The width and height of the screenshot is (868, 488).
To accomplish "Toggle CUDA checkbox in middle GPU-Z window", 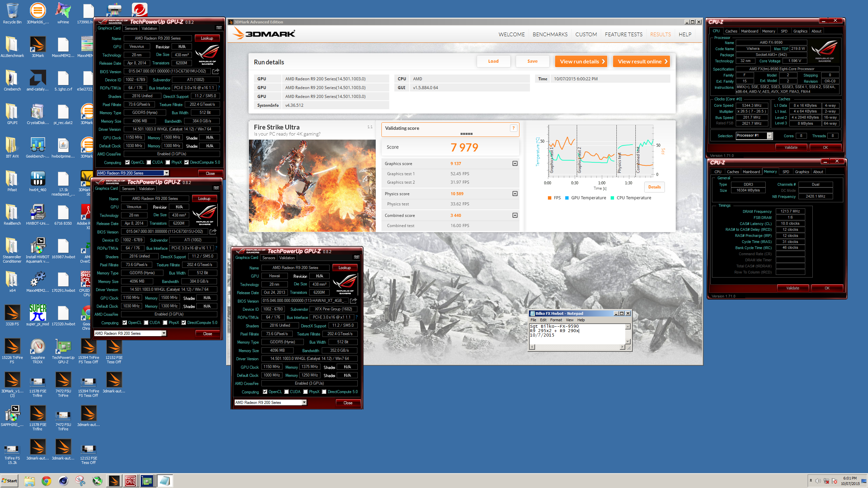I will point(146,323).
